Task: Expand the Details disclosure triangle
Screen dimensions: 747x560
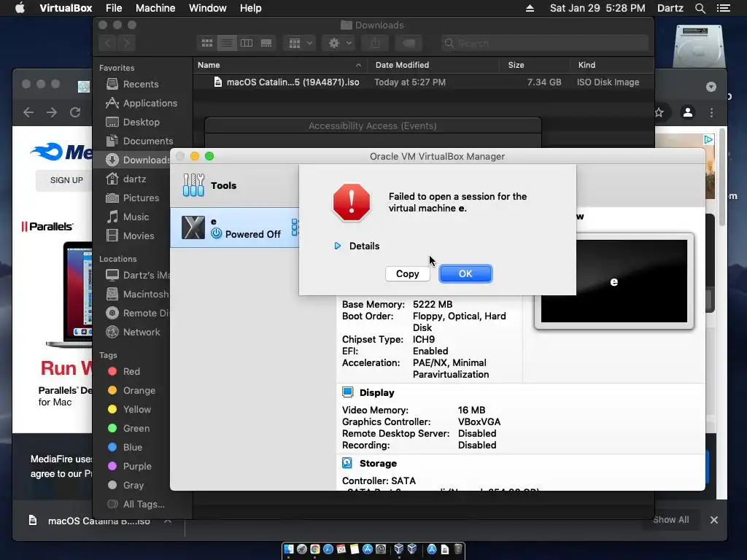Action: tap(337, 246)
